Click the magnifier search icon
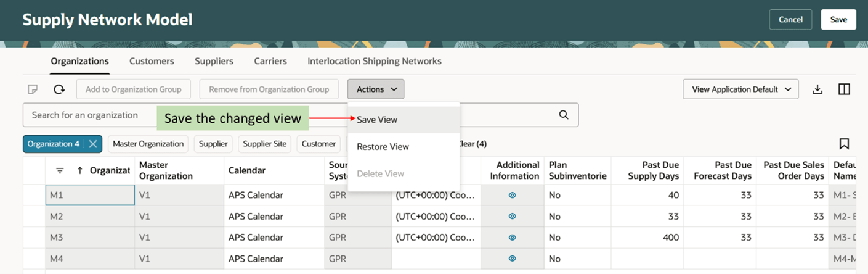This screenshot has height=274, width=868. pos(564,115)
